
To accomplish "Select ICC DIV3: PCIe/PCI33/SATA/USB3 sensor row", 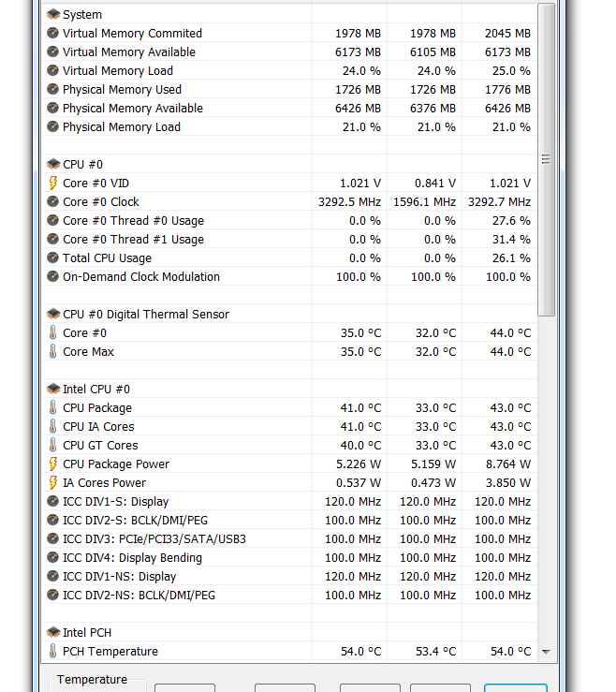I will tap(289, 538).
